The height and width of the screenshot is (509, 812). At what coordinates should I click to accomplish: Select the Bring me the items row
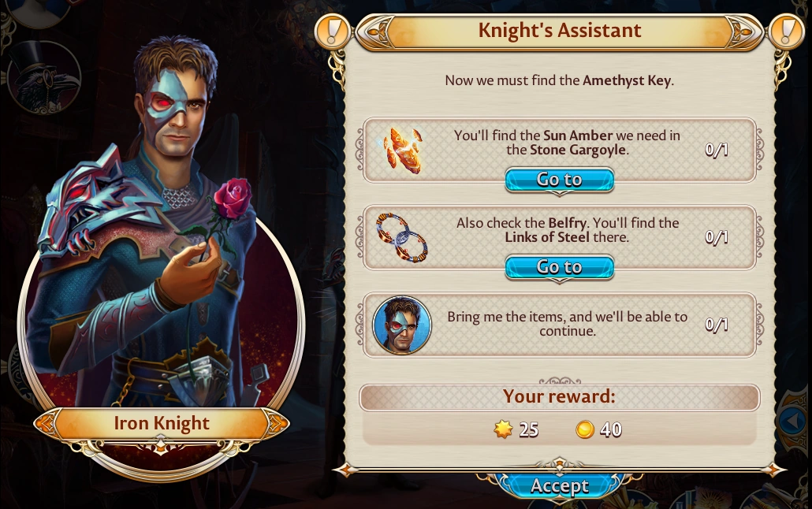(x=559, y=325)
